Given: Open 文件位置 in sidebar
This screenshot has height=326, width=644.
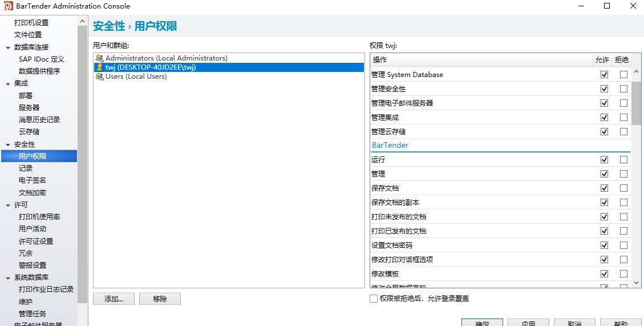Looking at the screenshot, I should (x=28, y=35).
